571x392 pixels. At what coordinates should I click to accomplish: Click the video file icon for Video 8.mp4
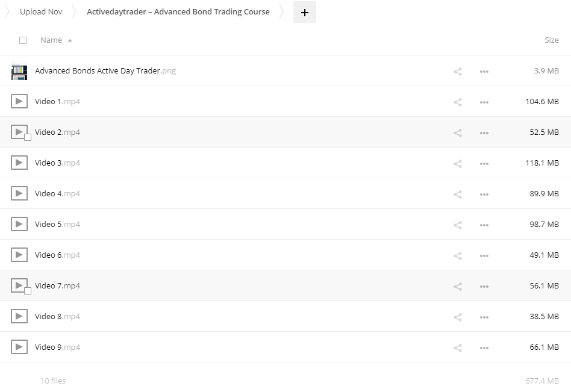[19, 316]
